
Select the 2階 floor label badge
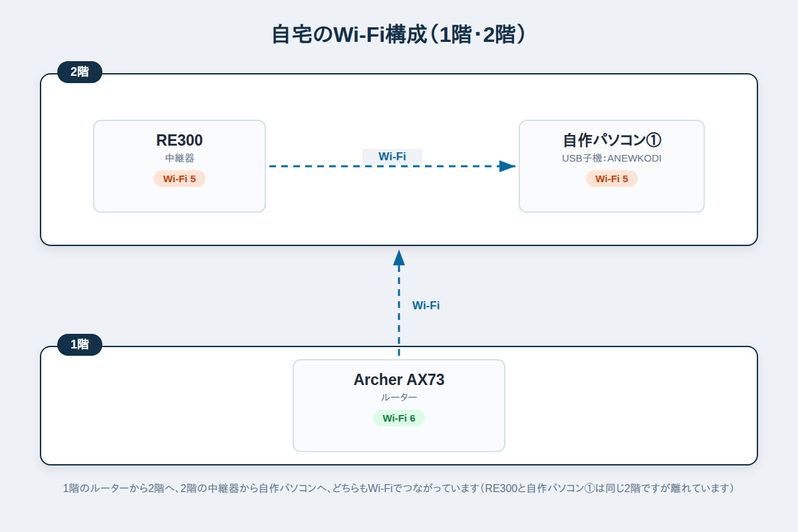(x=80, y=72)
